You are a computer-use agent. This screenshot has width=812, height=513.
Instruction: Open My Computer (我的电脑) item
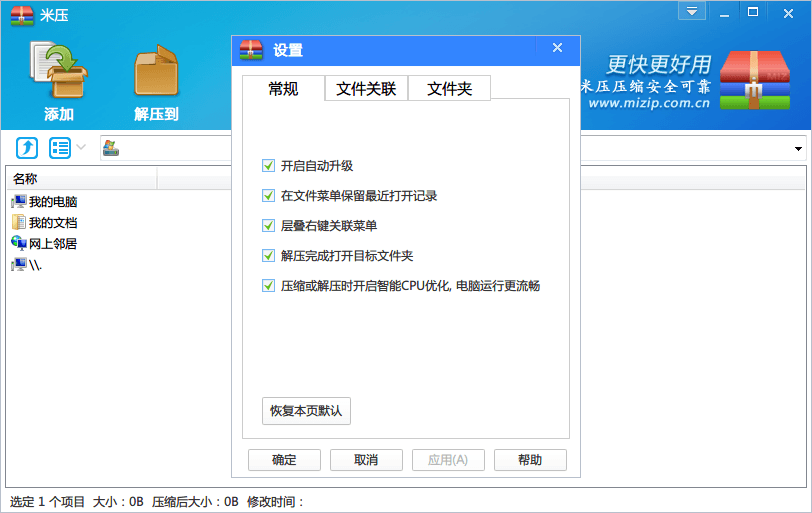[x=52, y=202]
